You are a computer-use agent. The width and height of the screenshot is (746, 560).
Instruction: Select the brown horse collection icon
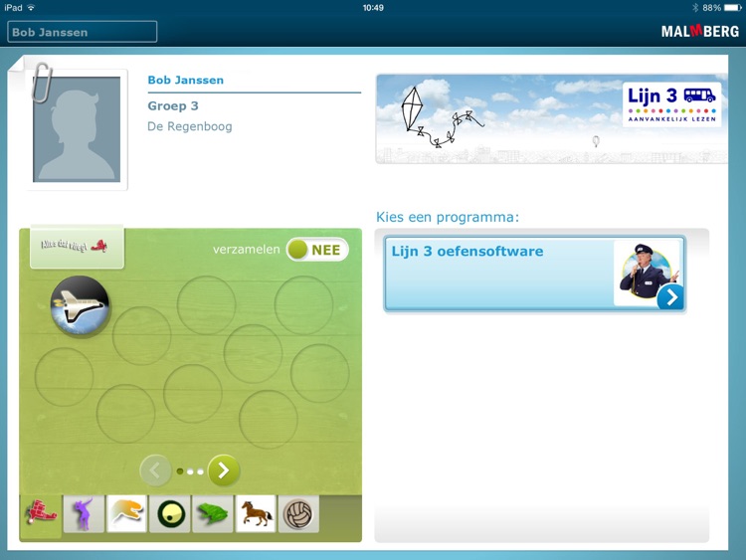coord(256,514)
